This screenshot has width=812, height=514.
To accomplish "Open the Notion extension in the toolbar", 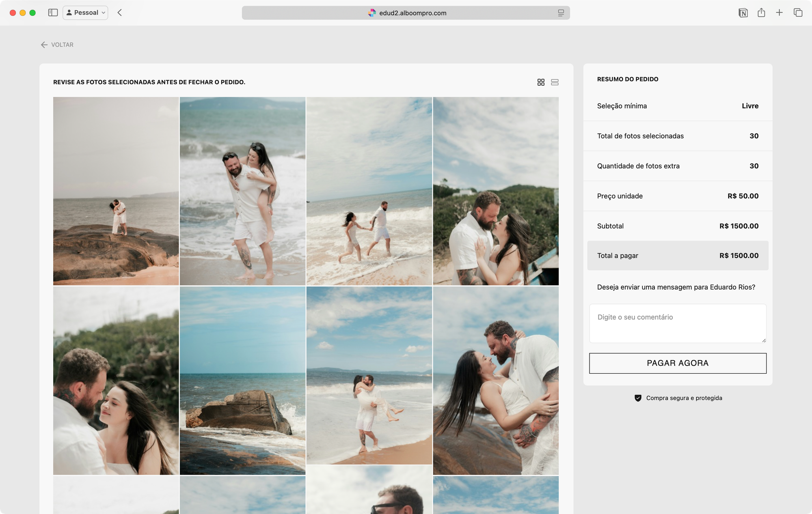I will 743,13.
